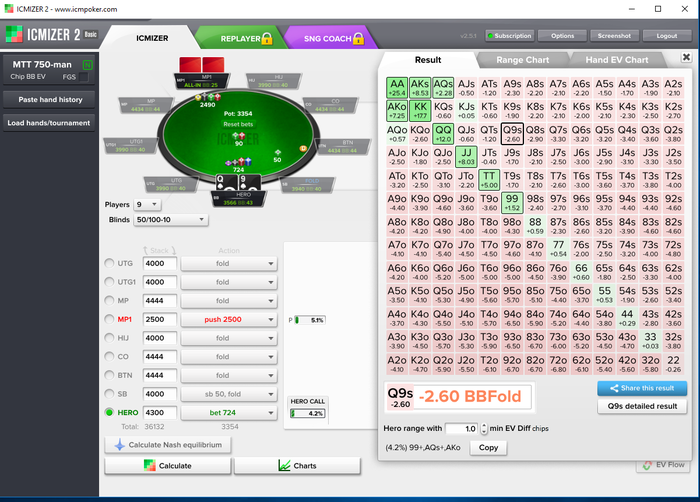Select the BTN radio button
The image size is (700, 502).
point(109,375)
